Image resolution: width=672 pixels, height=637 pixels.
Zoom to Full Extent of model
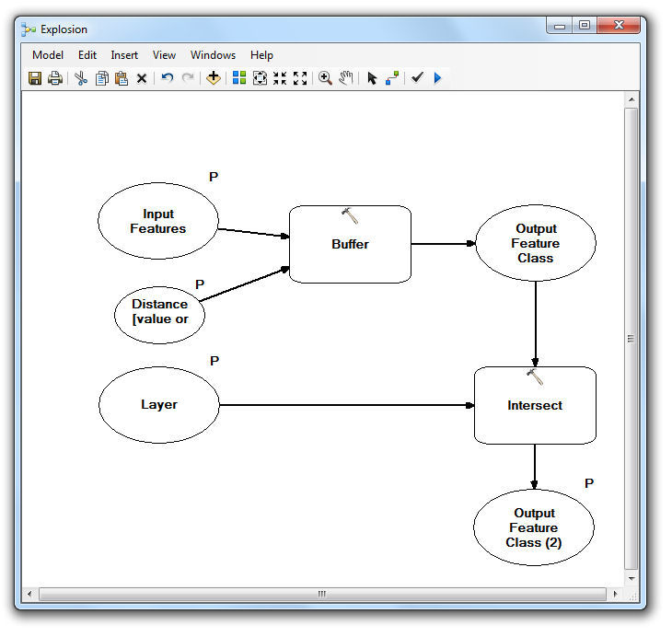coord(260,78)
